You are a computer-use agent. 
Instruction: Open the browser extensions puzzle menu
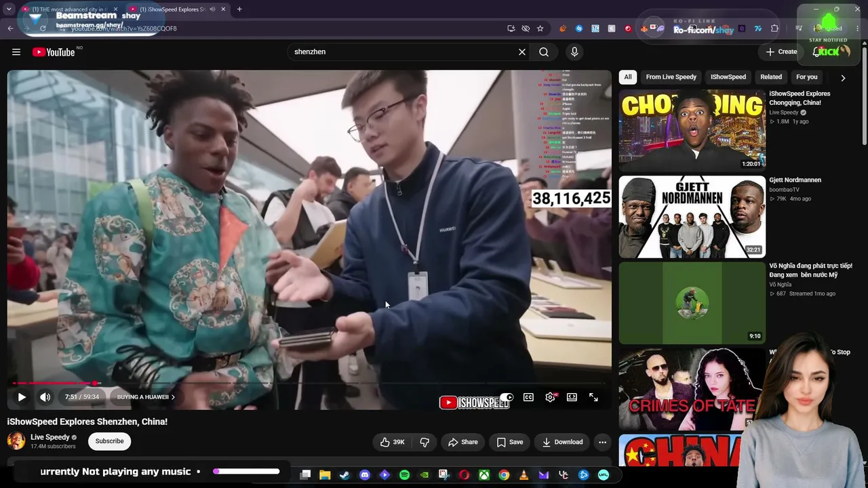click(774, 28)
